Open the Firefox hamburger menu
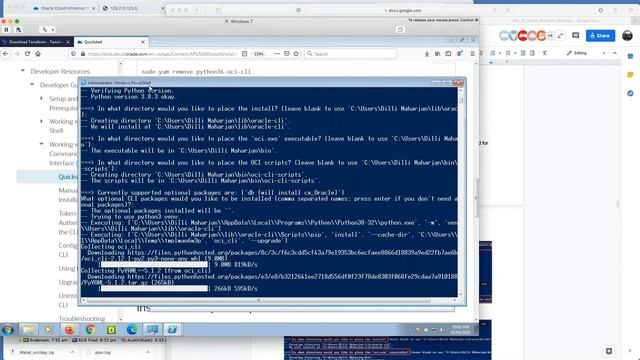640x360 pixels. click(472, 53)
